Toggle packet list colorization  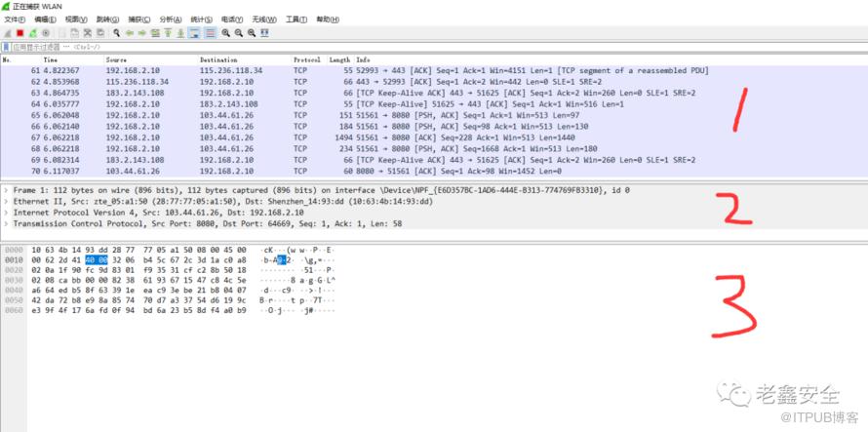211,33
